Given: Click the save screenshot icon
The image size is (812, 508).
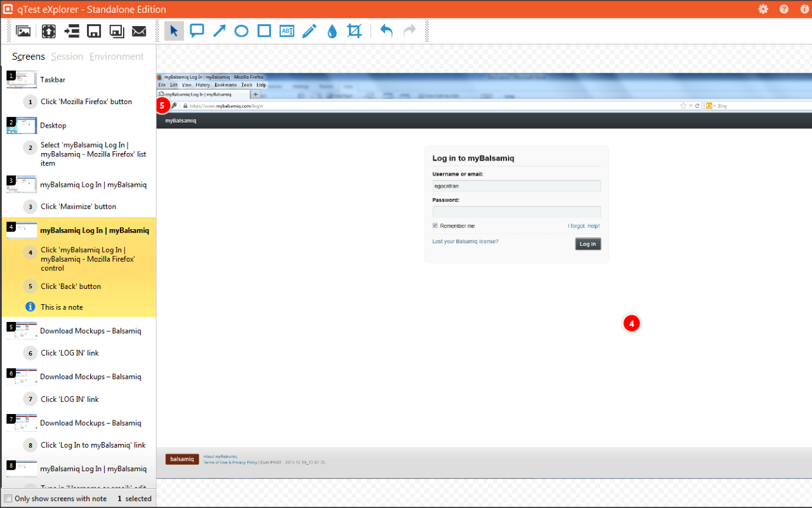Looking at the screenshot, I should coord(94,30).
